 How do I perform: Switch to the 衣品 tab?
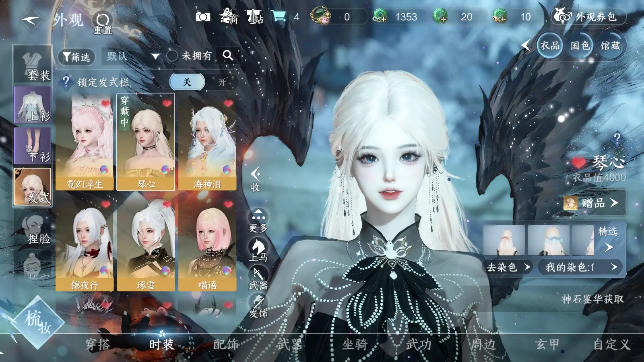[550, 45]
